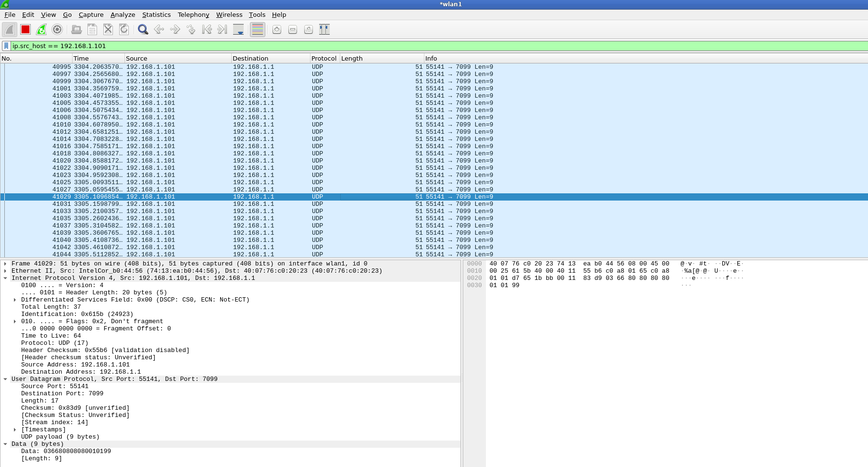Click the Destination column header
The image size is (868, 467).
pos(250,58)
